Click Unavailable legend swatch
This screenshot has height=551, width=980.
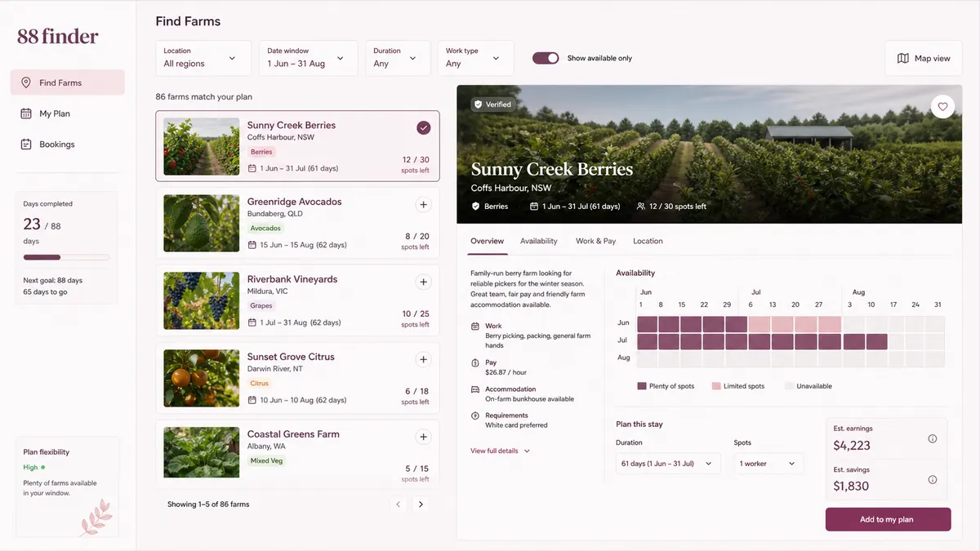tap(789, 386)
